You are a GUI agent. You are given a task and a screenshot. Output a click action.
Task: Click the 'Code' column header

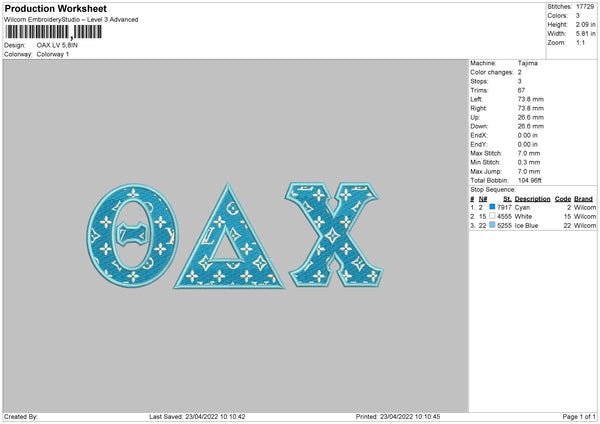[563, 199]
